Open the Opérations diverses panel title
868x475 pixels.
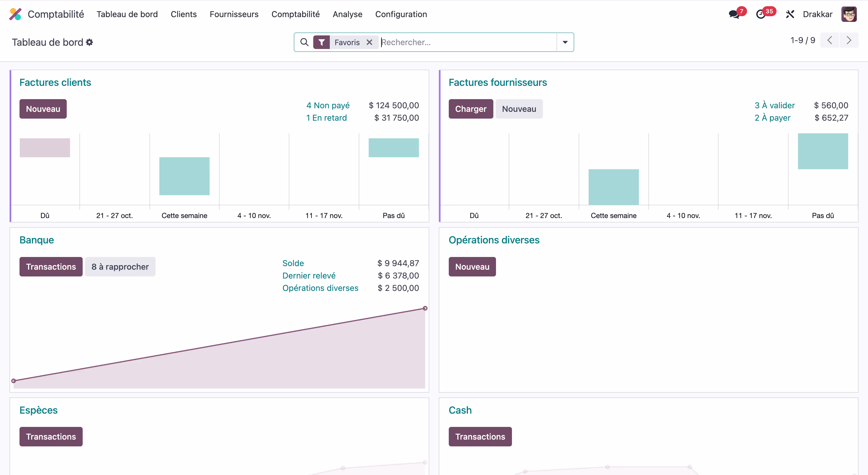point(494,240)
